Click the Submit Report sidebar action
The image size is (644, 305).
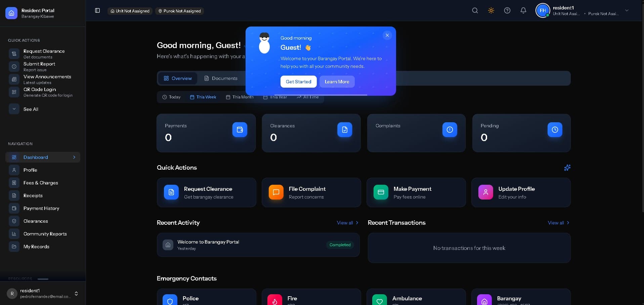(43, 67)
